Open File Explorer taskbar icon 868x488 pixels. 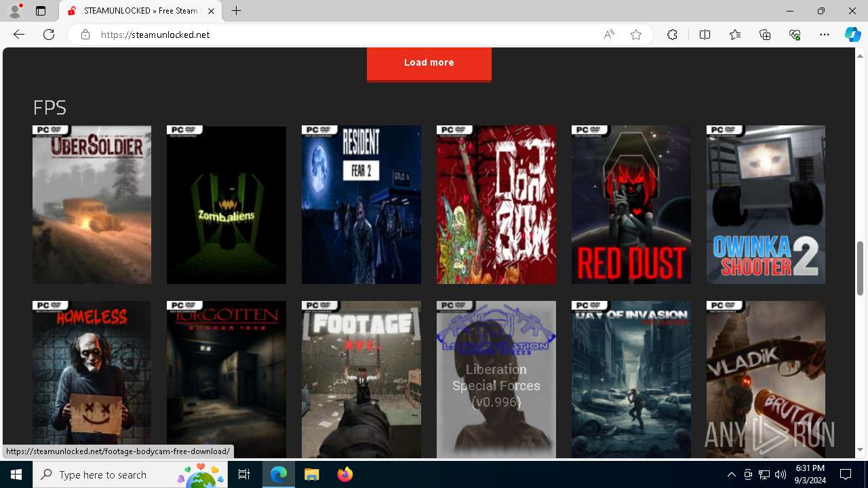[x=311, y=474]
